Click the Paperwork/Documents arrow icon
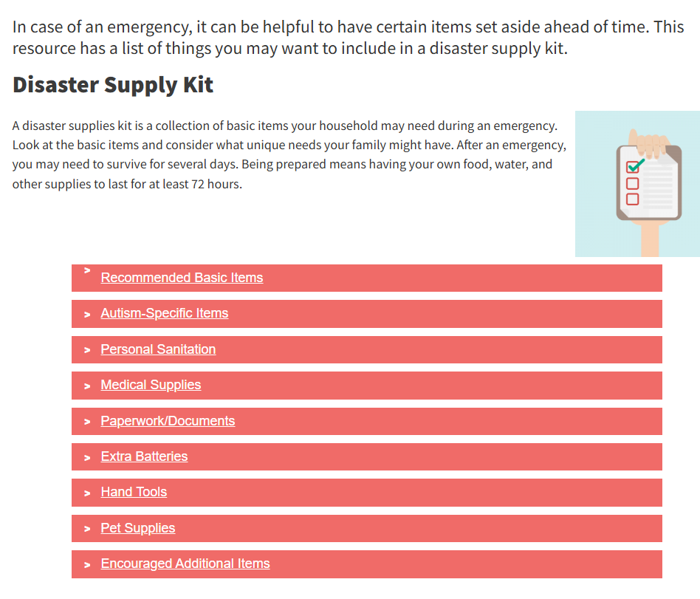 [87, 422]
